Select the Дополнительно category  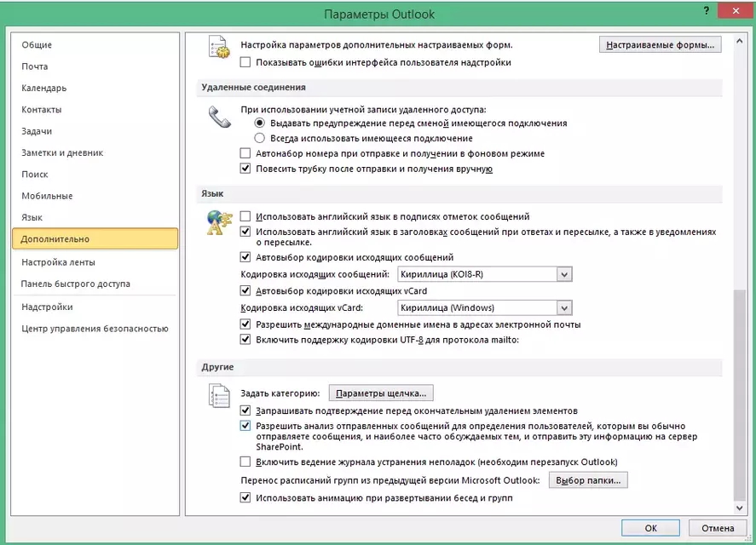click(x=95, y=239)
